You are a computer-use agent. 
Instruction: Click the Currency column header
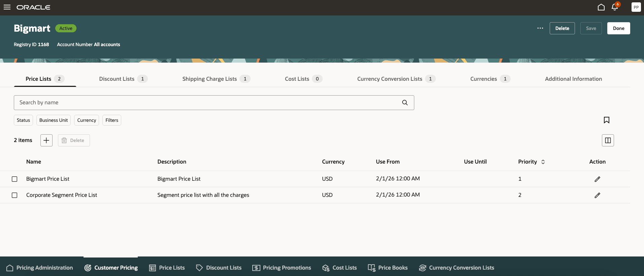(x=333, y=162)
